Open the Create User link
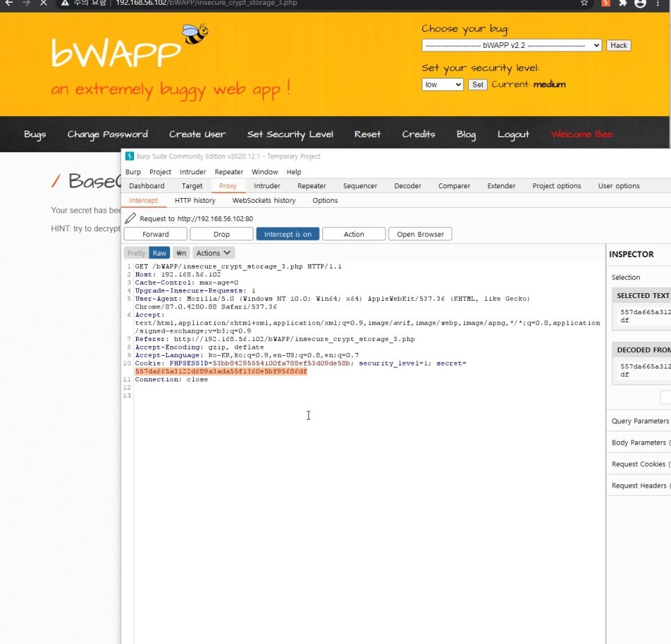The image size is (671, 644). 197,134
